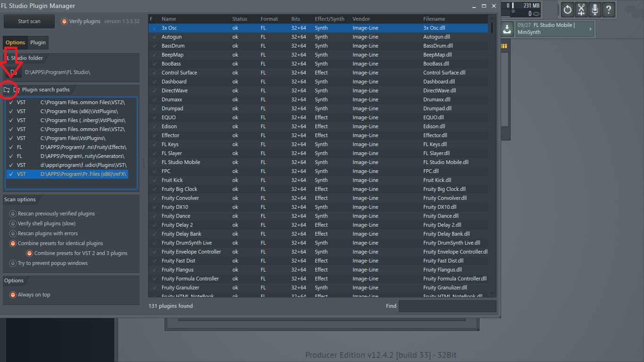Click into the Find search field
Screen dimensions: 644x362
(447, 306)
